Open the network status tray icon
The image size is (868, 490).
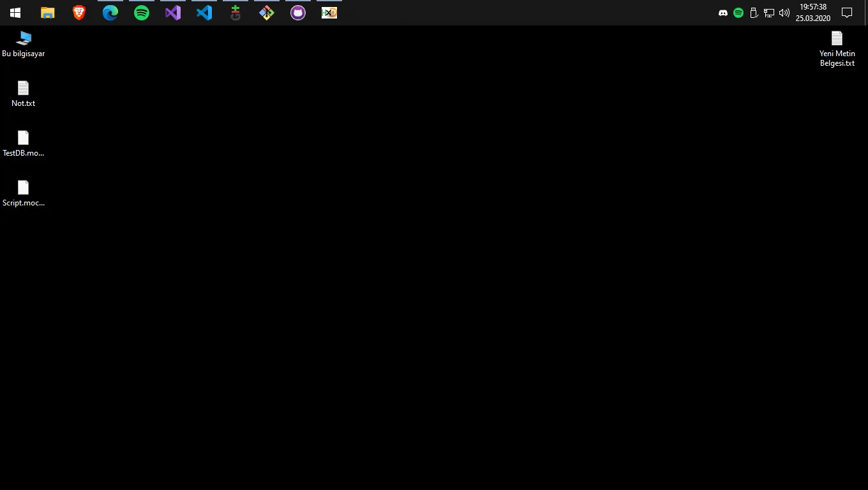[x=769, y=12]
